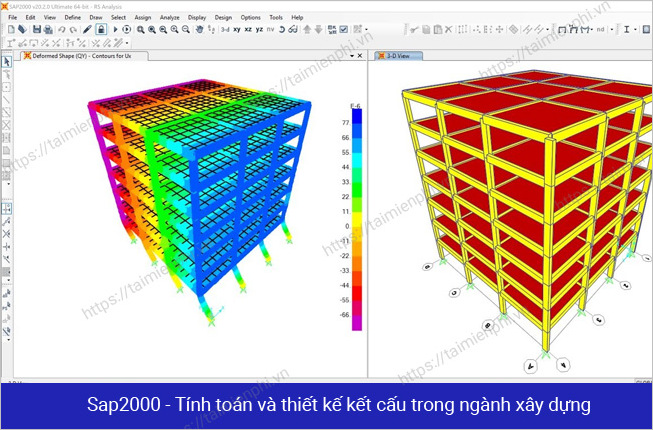
Task: Close the Deformed Shape window pane
Action: [x=360, y=56]
